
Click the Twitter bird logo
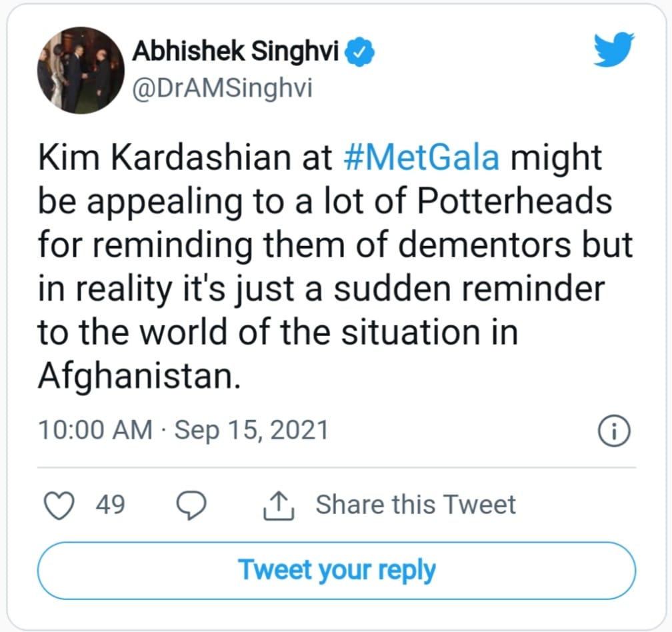pos(614,51)
